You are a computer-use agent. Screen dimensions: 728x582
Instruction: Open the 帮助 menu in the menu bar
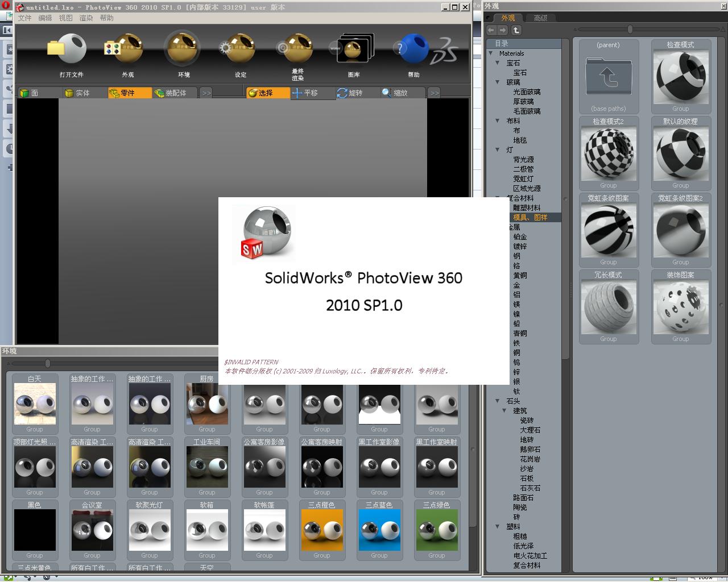(x=107, y=18)
